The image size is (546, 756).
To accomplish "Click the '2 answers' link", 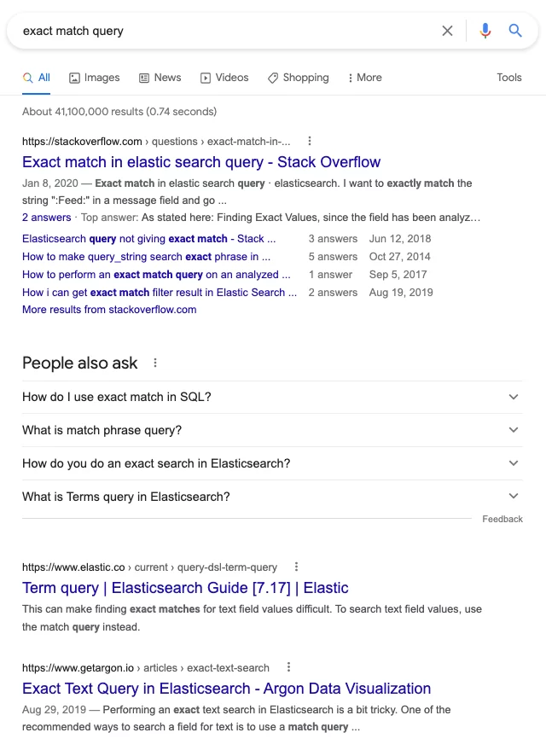I will [x=46, y=218].
